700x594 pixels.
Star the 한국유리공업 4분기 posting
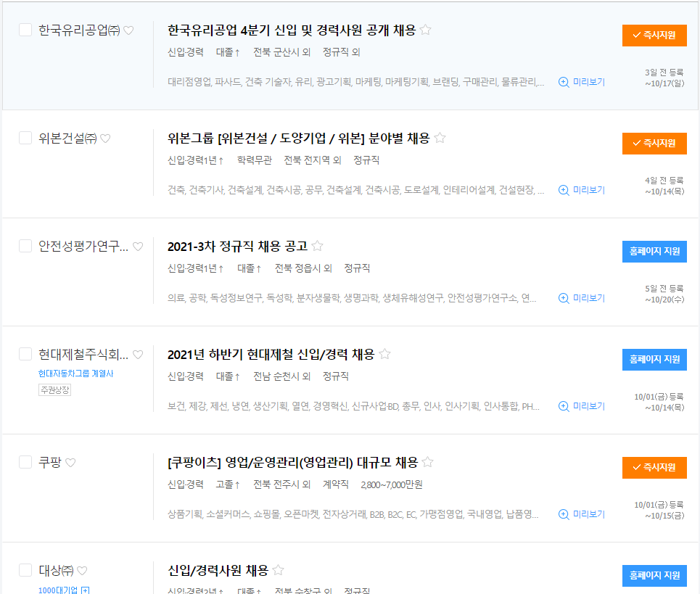click(x=426, y=30)
